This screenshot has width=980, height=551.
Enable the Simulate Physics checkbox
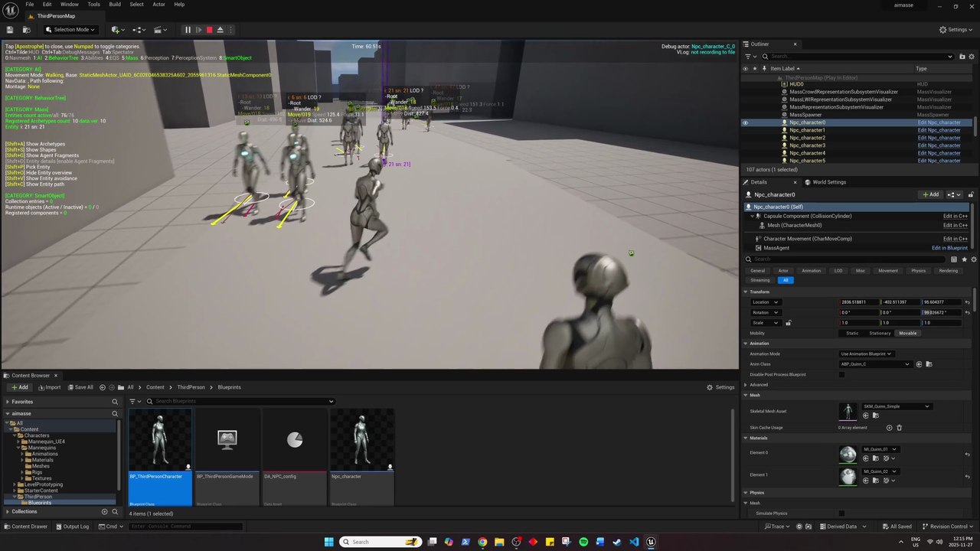[841, 514]
